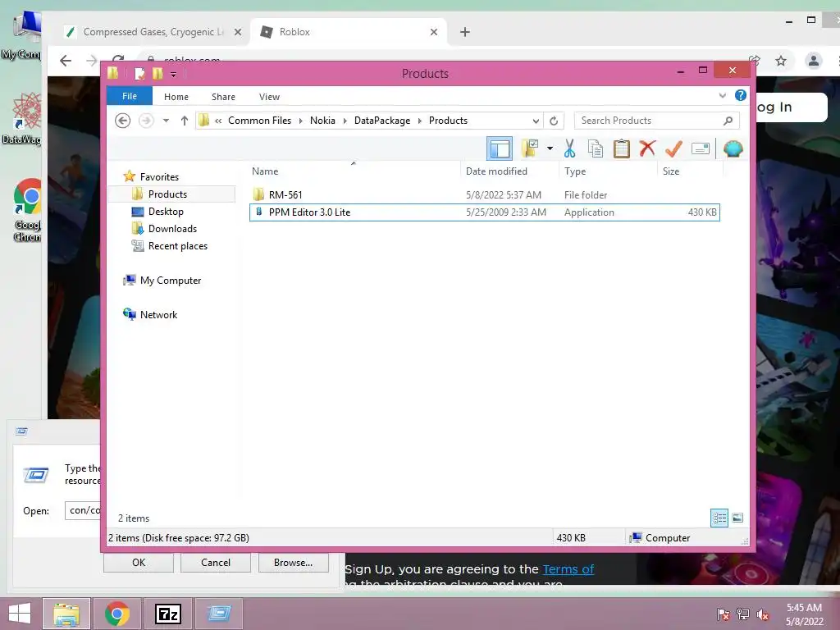This screenshot has height=630, width=840.
Task: Delete the selected file using red X
Action: [x=647, y=148]
